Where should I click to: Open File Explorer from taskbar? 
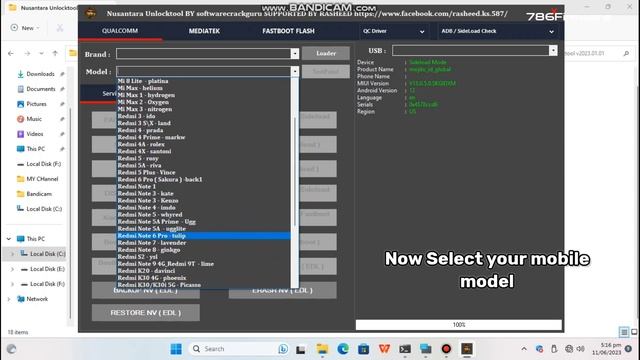pos(322,349)
